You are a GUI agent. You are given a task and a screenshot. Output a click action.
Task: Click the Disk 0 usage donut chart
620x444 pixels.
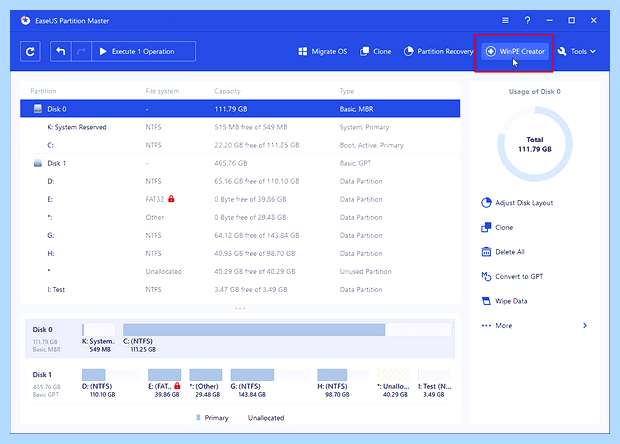(535, 144)
